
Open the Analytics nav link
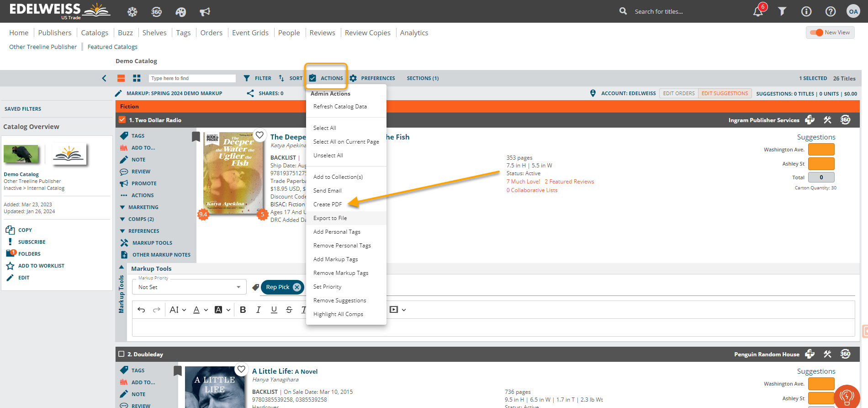414,33
